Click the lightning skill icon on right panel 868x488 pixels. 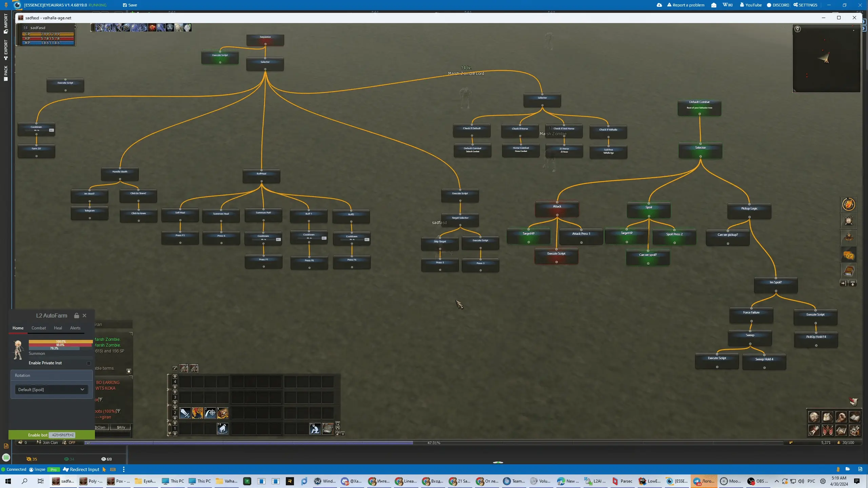(x=849, y=204)
